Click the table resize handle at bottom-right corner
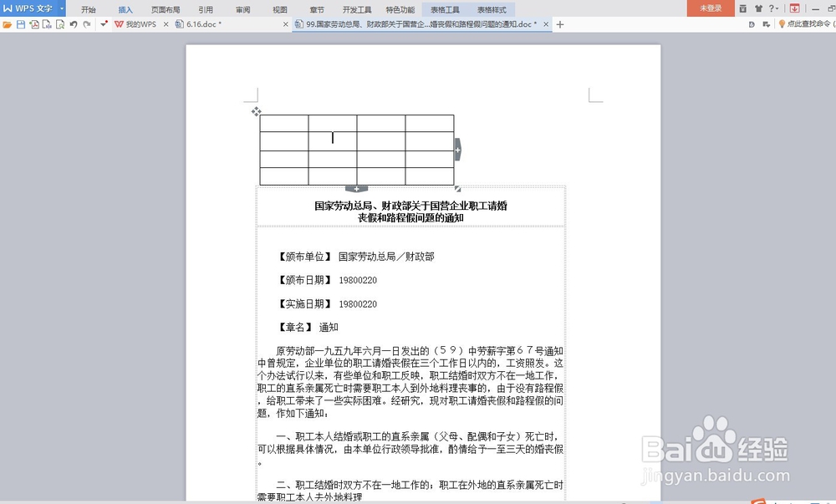This screenshot has height=504, width=836. 457,189
